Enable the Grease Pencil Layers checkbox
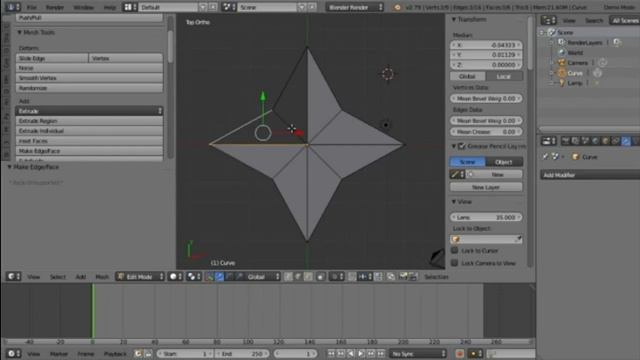640x360 pixels. click(462, 146)
